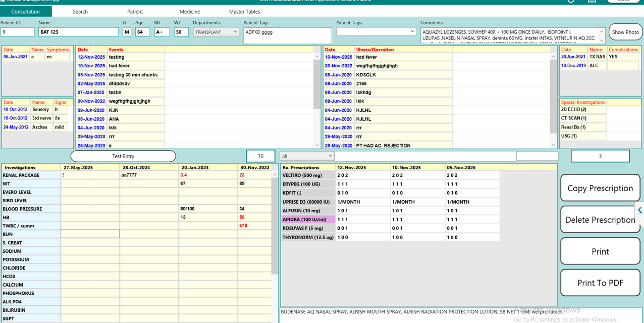Select the 2D ECHO (2) special investigation
Viewport: 644px width, 323px height.
[583, 109]
